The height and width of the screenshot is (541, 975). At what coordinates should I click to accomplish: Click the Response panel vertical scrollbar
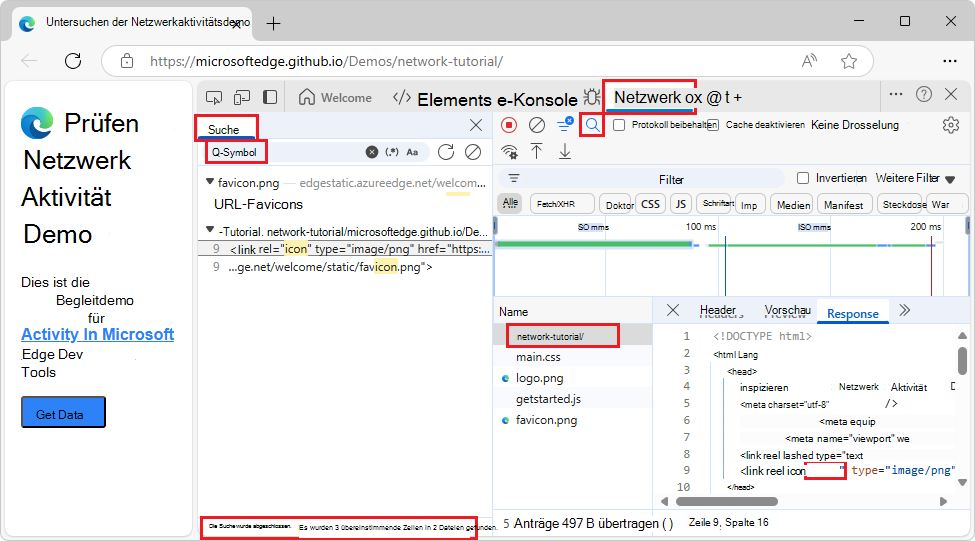tap(962, 360)
